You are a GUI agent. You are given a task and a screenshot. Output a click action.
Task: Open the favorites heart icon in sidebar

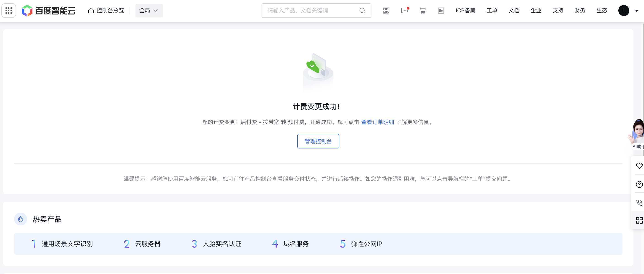point(639,166)
